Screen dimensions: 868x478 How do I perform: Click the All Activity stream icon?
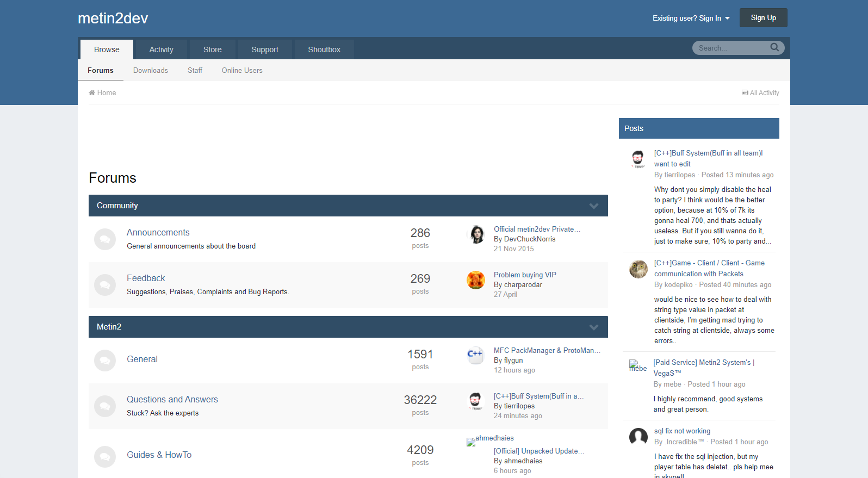pyautogui.click(x=745, y=92)
